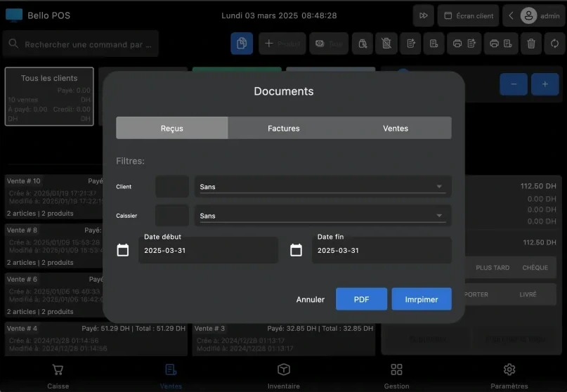Viewport: 567px width, 392px height.
Task: Click the back chevron beside admin
Action: 511,15
